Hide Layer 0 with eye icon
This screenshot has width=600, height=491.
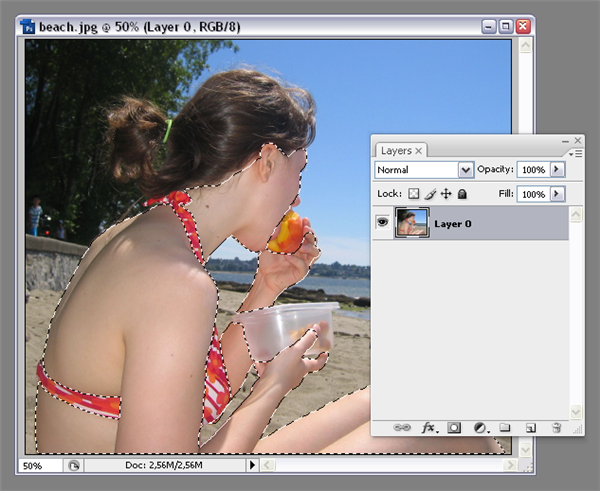coord(382,222)
